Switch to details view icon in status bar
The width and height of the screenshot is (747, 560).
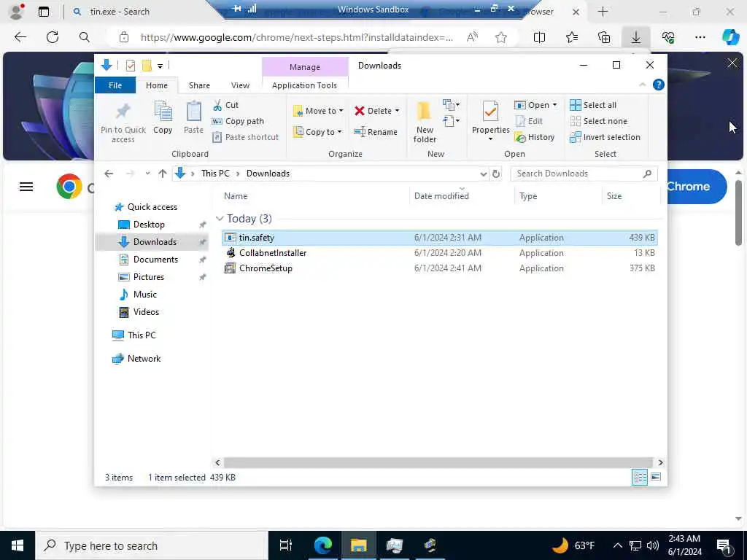[x=640, y=477]
